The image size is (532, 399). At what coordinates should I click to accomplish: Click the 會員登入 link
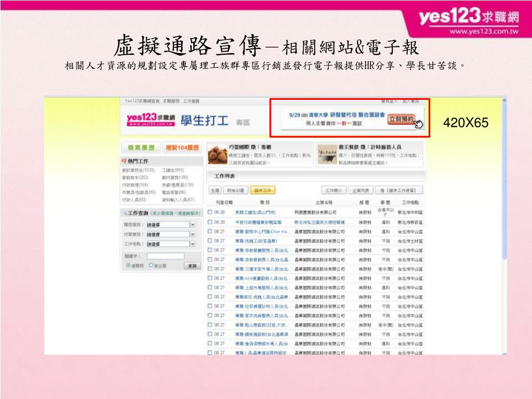[390, 101]
